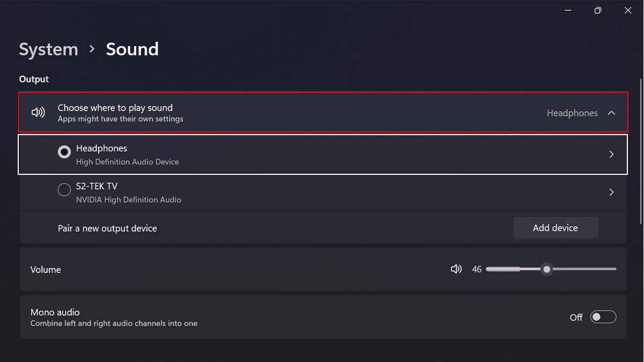Expand output options using the Headphones chevron

(611, 113)
